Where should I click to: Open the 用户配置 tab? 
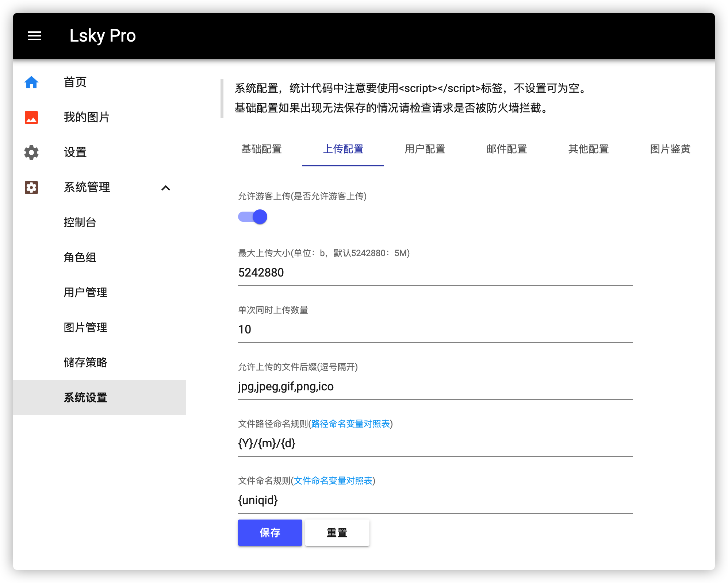[x=425, y=149]
